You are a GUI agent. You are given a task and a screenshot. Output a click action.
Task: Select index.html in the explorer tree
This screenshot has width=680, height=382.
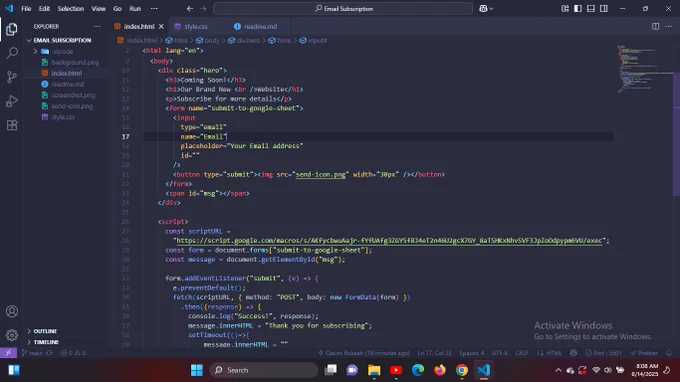pyautogui.click(x=66, y=73)
